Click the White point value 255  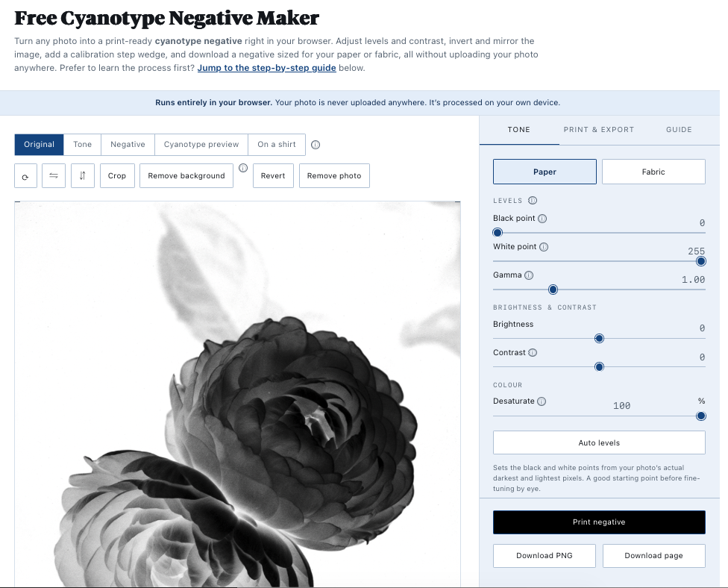(x=697, y=251)
